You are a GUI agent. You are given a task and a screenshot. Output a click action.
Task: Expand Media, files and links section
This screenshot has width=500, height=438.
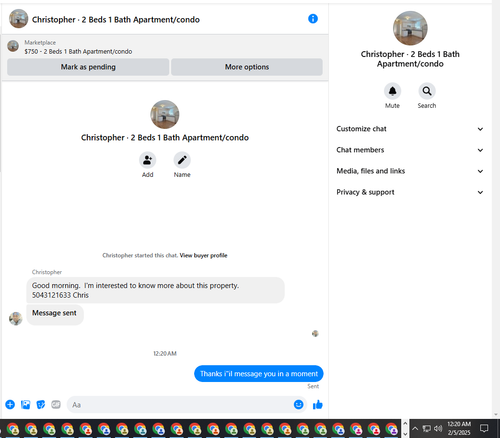click(x=410, y=171)
